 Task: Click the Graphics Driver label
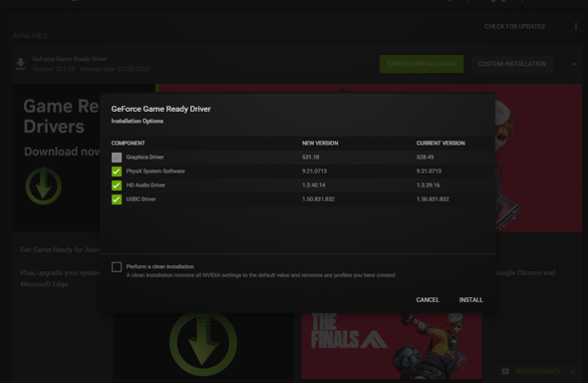click(x=145, y=158)
